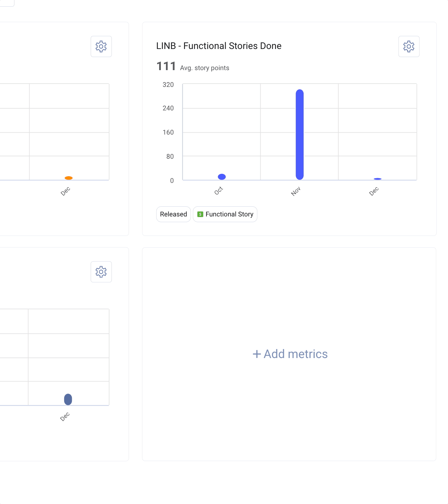
Task: Click the Dec label in LINB chart
Action: (374, 191)
